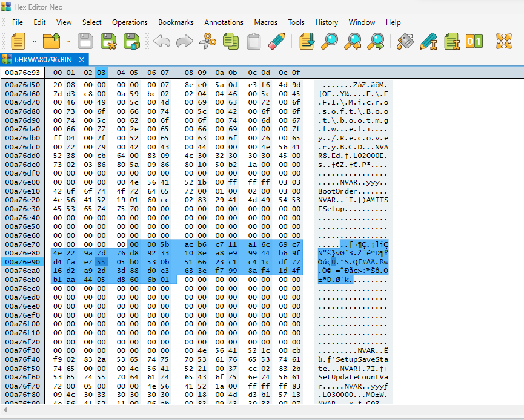
Task: Click the full screen expand icon
Action: point(503,41)
